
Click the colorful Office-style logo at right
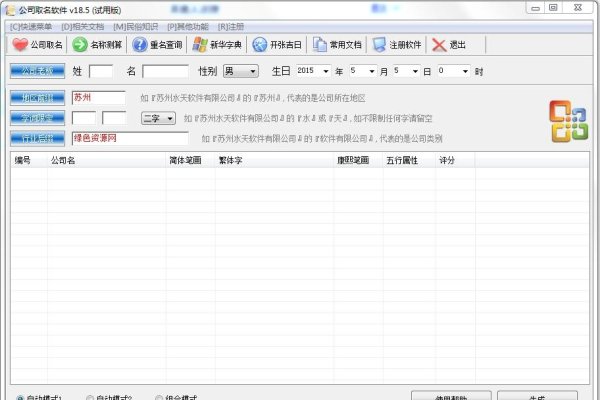pyautogui.click(x=569, y=121)
